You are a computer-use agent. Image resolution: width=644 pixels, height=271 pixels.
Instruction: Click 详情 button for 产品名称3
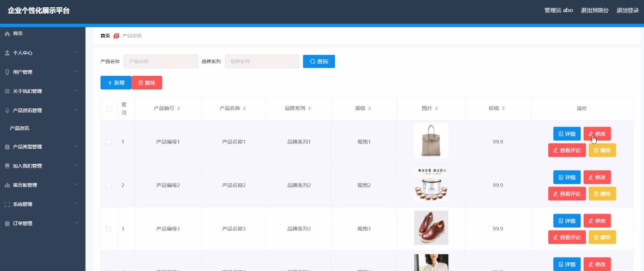(x=567, y=221)
